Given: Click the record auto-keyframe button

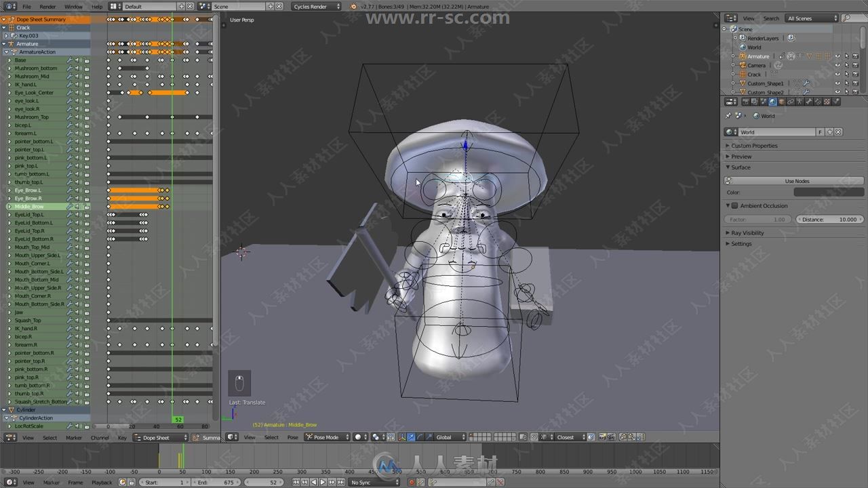Looking at the screenshot, I should click(x=412, y=483).
